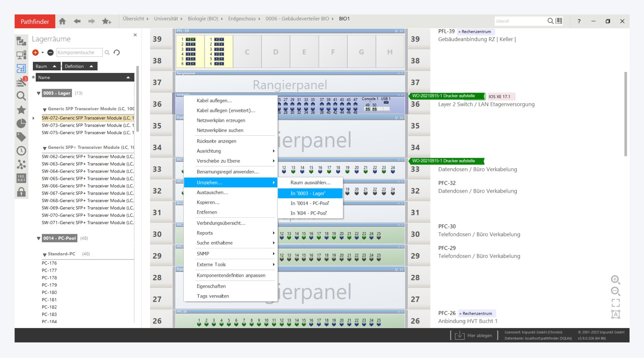Click zoom in magnifier on rack view
644x358 pixels.
click(x=615, y=279)
